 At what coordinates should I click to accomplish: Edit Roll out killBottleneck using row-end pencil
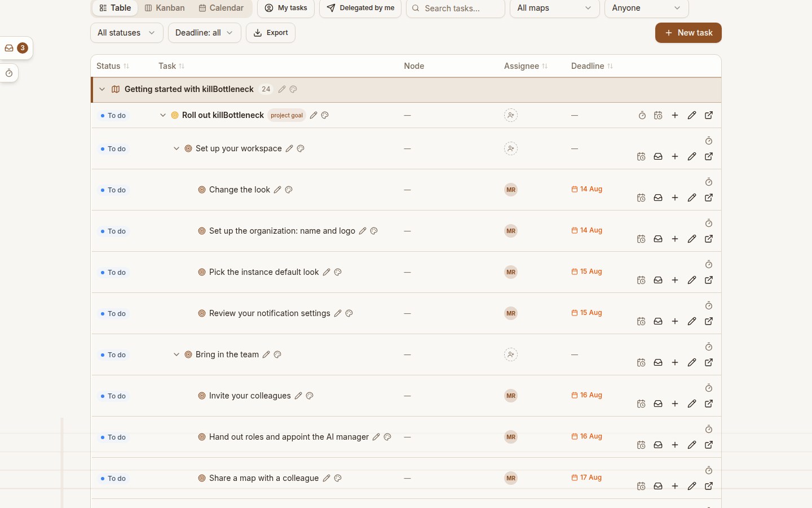pos(692,115)
